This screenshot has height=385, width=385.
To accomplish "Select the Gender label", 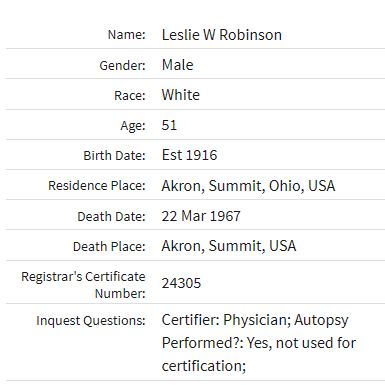I will pyautogui.click(x=123, y=65).
